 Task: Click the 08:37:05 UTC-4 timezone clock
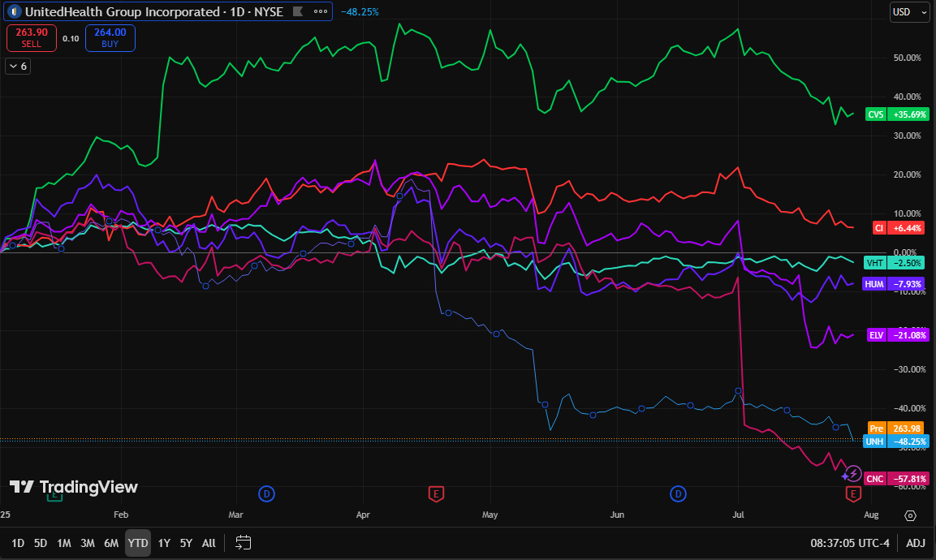point(850,543)
